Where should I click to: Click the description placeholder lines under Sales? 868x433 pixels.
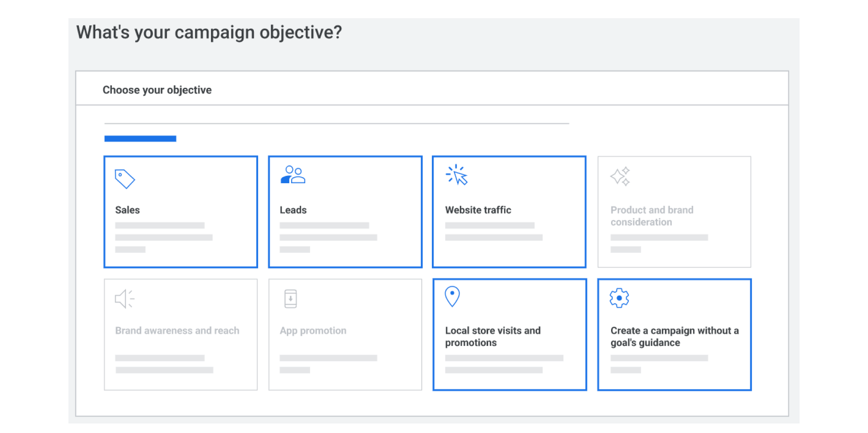[163, 237]
